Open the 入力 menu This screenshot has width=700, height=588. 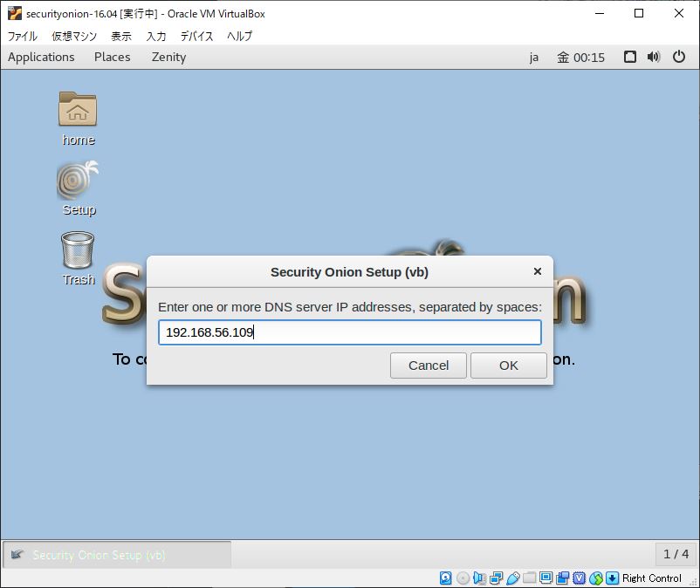(x=156, y=36)
